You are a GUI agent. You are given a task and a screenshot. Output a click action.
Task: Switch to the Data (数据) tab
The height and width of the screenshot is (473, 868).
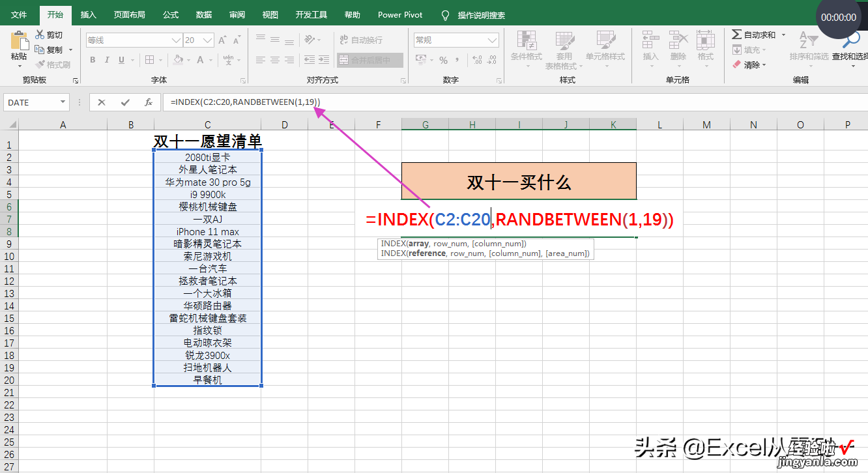click(204, 15)
